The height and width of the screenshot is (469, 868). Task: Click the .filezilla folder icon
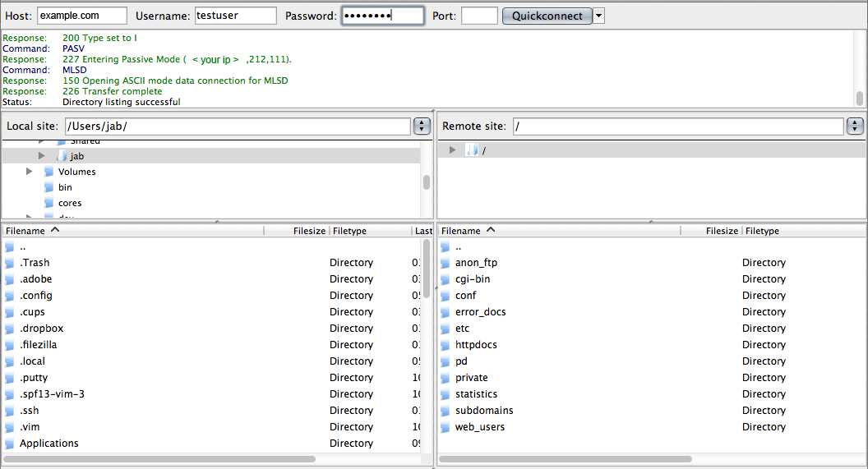point(10,345)
